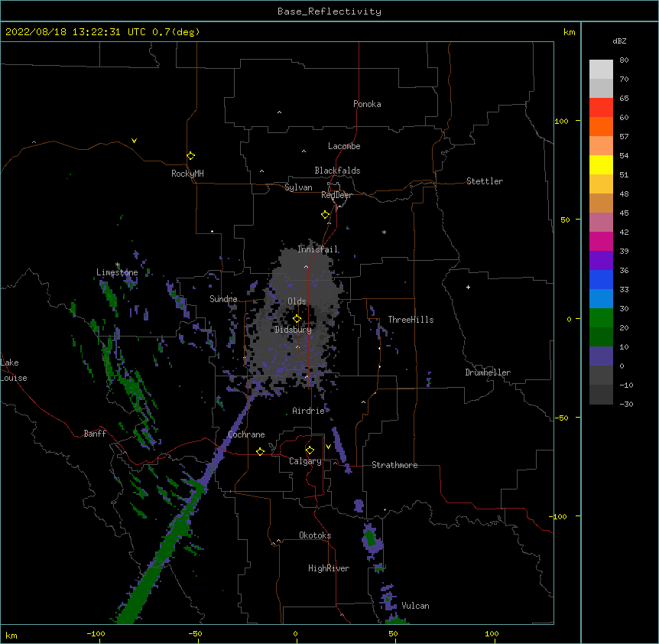Click the Lacombe city label
The image size is (659, 644).
coord(344,146)
